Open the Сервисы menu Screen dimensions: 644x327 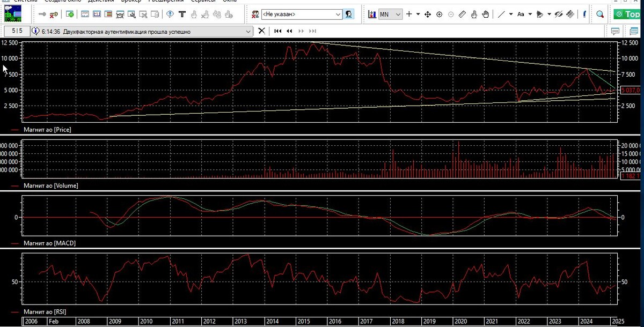[204, 1]
